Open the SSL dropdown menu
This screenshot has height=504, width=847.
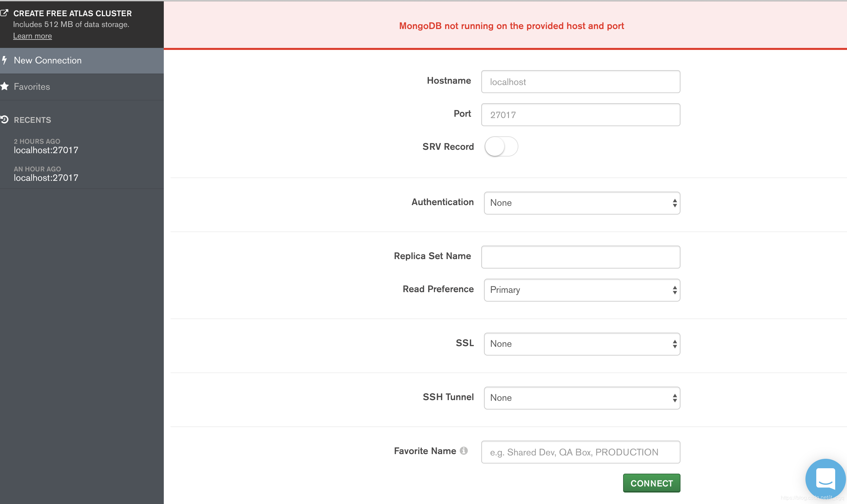pos(582,344)
